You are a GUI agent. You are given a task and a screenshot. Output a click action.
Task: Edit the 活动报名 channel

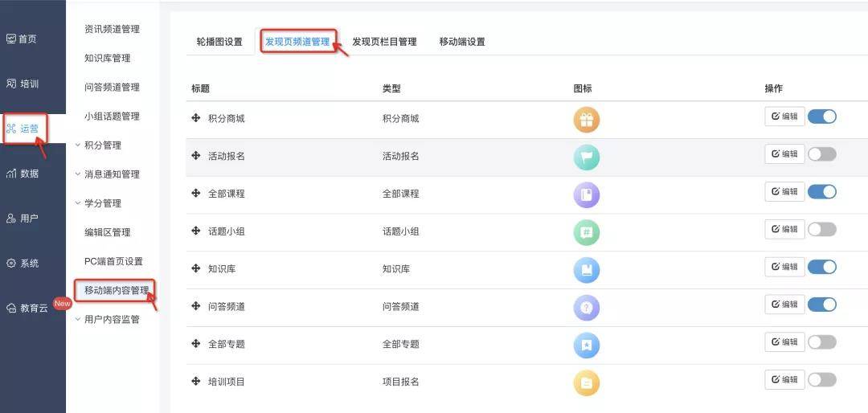point(784,154)
